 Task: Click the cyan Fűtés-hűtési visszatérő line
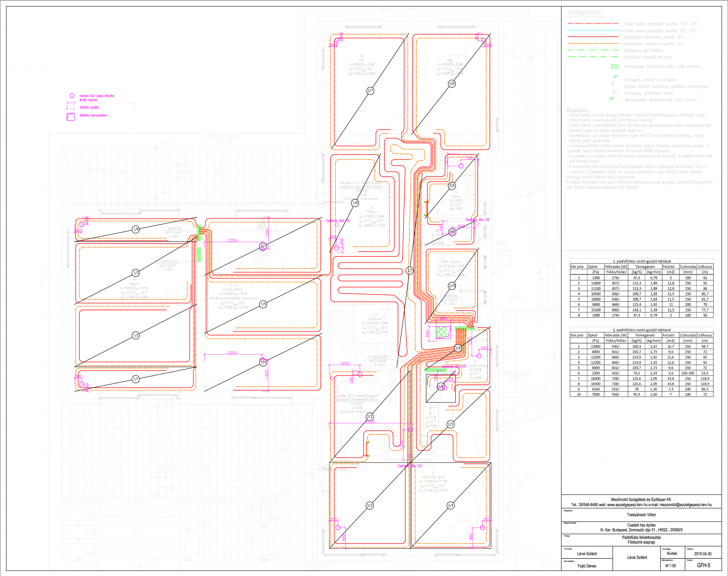point(593,30)
